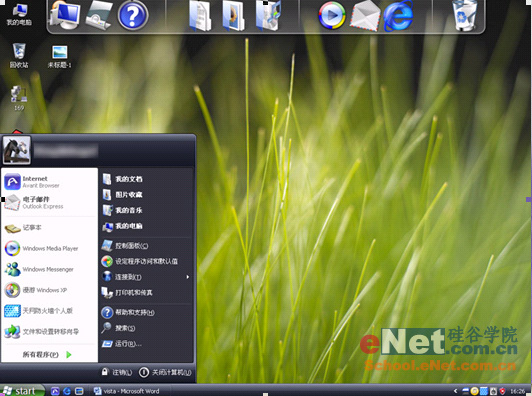Launch 记事本 from start menu
The width and height of the screenshot is (532, 396).
pyautogui.click(x=49, y=228)
